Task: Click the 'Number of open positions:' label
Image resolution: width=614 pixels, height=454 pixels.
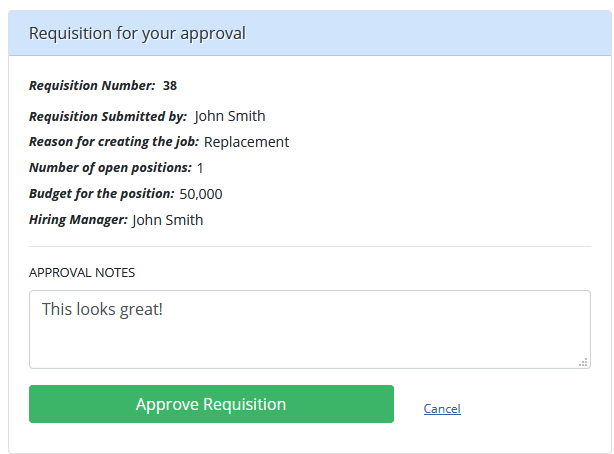Action: click(x=110, y=168)
